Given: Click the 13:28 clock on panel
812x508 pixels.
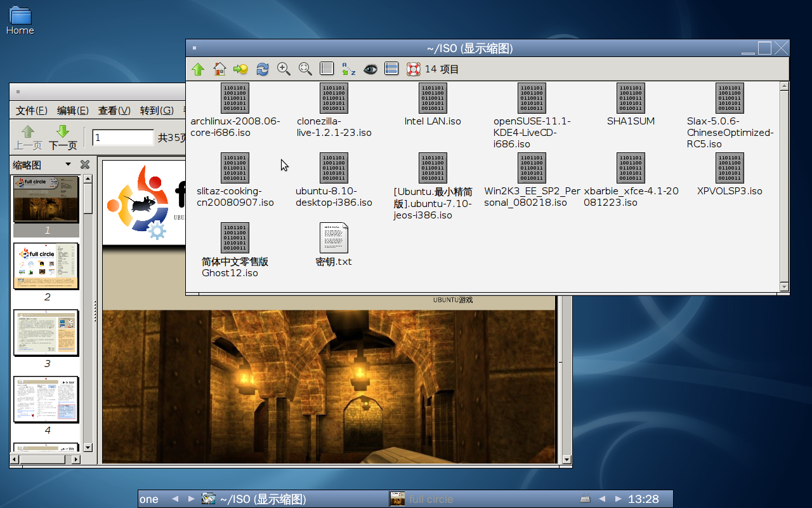Looking at the screenshot, I should (643, 499).
